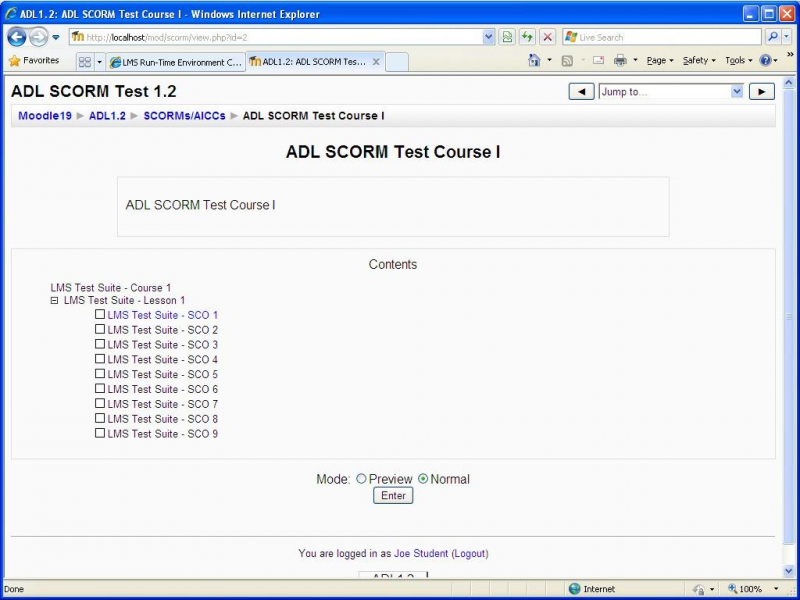Click the page scrollbar up arrow

click(788, 82)
